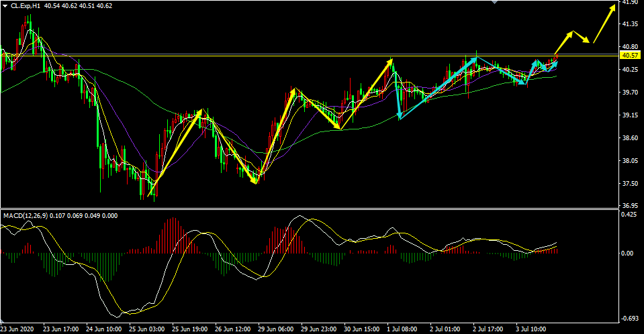Viewport: 644px width, 334px height.
Task: Click the 29 Jun 23:00 time label
Action: pyautogui.click(x=318, y=329)
